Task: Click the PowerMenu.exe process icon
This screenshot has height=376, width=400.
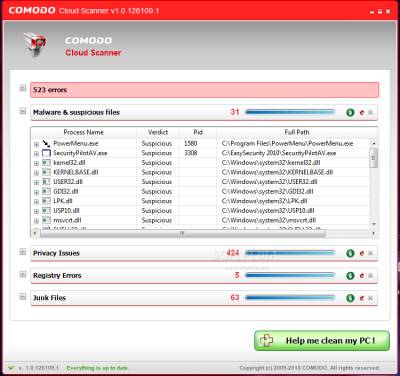Action: [x=46, y=144]
